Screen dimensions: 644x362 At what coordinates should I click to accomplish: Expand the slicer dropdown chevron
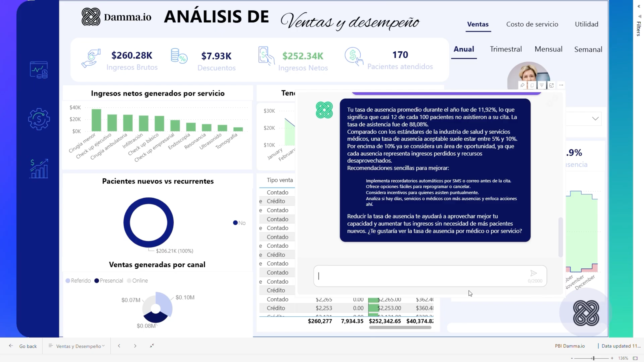click(595, 118)
